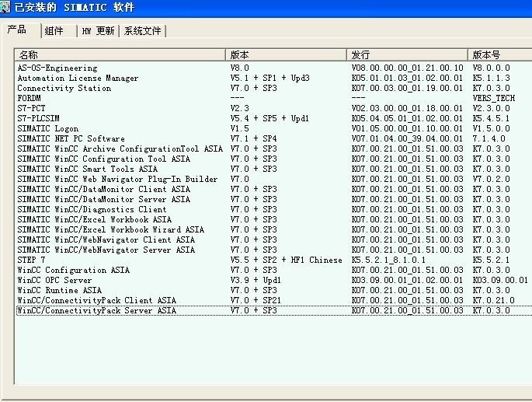Click version number 7.1.4.0

[489, 138]
